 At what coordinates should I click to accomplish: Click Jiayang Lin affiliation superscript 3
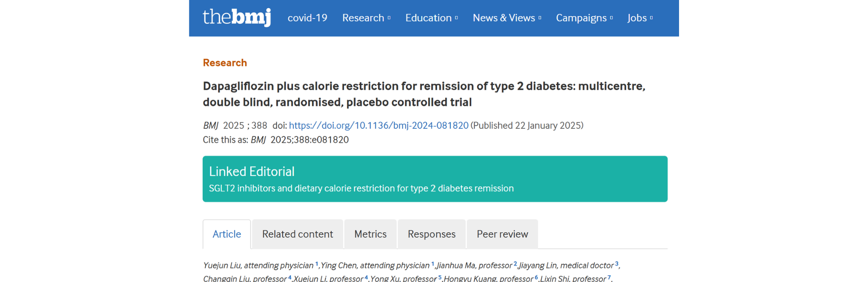[616, 264]
